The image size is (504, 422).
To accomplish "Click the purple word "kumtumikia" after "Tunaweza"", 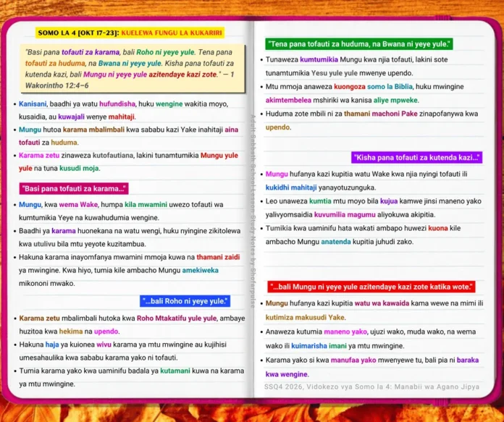I will (x=319, y=59).
